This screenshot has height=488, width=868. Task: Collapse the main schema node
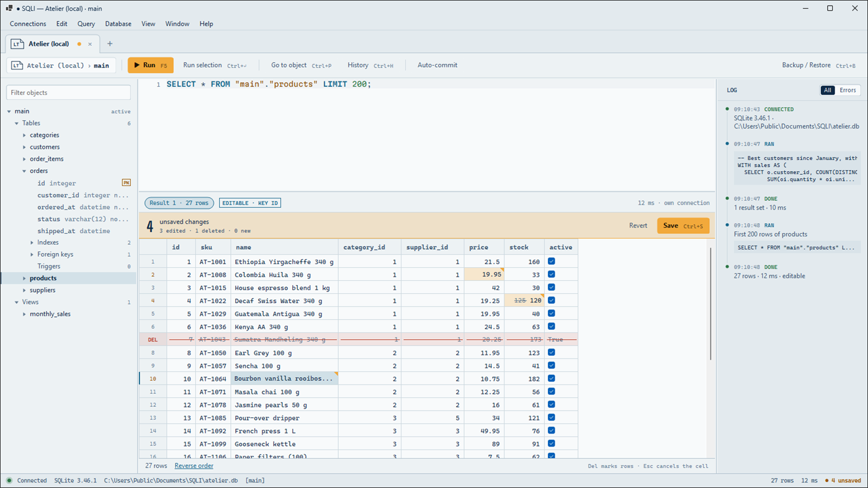tap(9, 112)
